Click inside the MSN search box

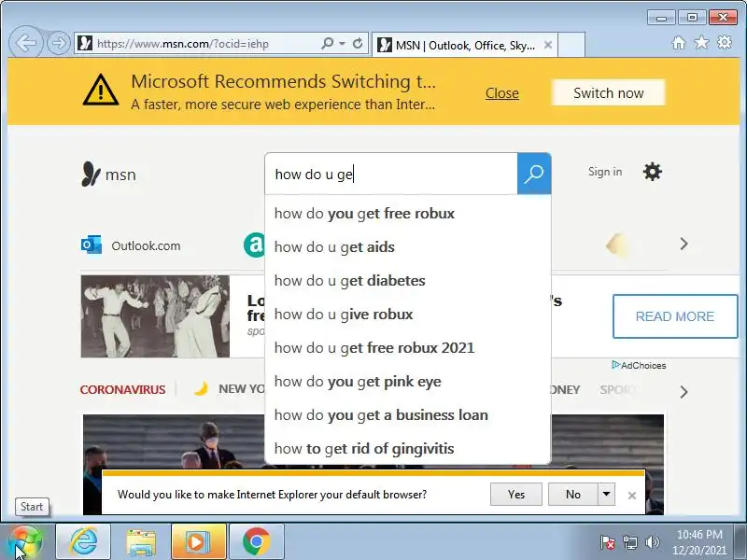(x=391, y=174)
